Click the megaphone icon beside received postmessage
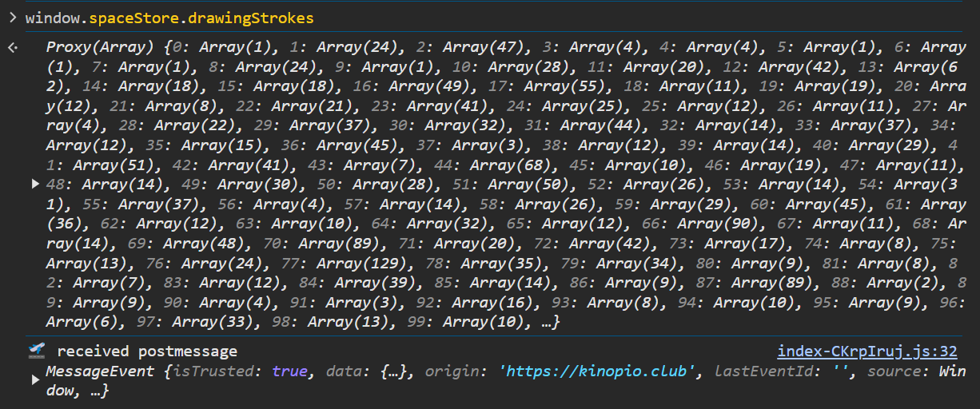 (35, 351)
